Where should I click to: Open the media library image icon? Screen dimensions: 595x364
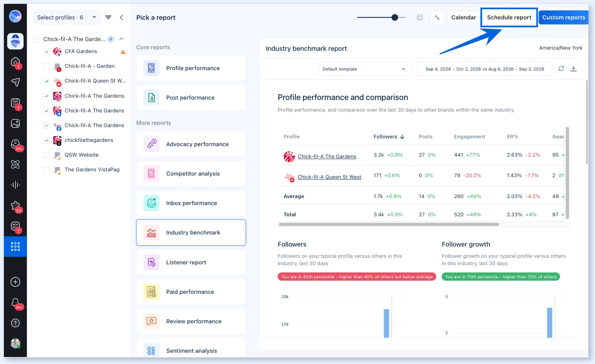pyautogui.click(x=15, y=124)
